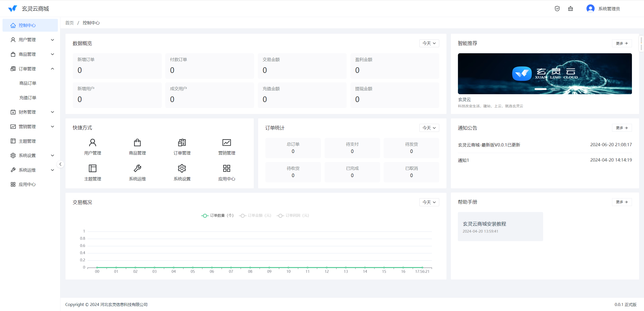Click the robot icon next to the shield
The width and height of the screenshot is (644, 311).
point(570,9)
